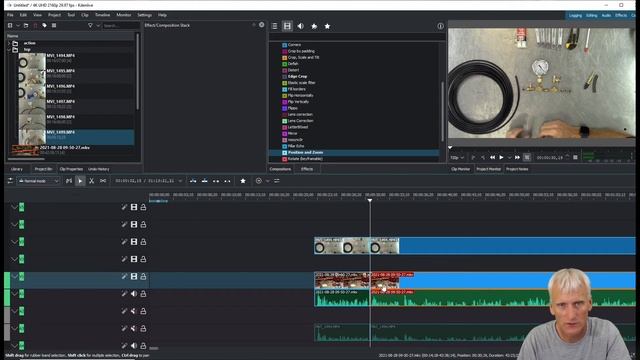The height and width of the screenshot is (360, 640).
Task: Switch to the Clip Properties tab
Action: point(71,169)
